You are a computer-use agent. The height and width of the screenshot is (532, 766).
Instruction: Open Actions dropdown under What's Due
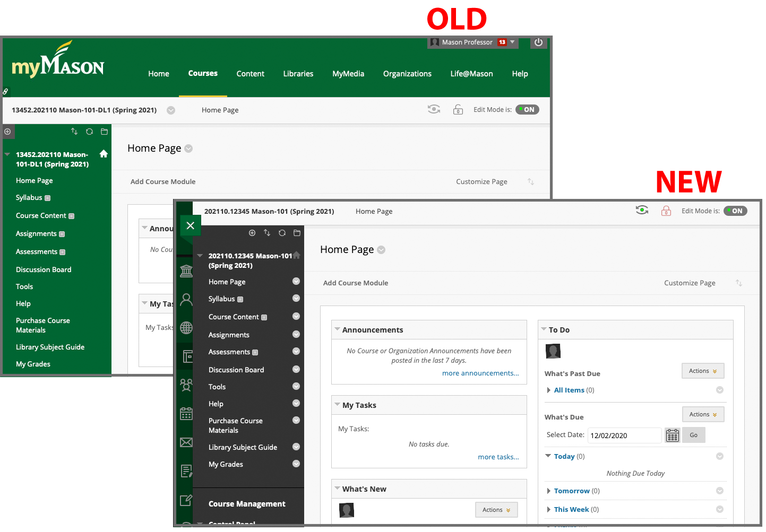(703, 414)
